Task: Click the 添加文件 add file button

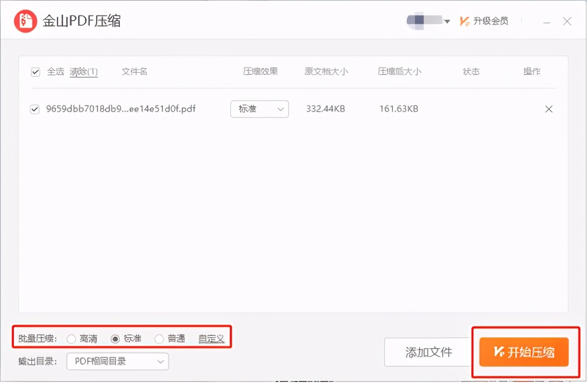Action: click(x=428, y=352)
